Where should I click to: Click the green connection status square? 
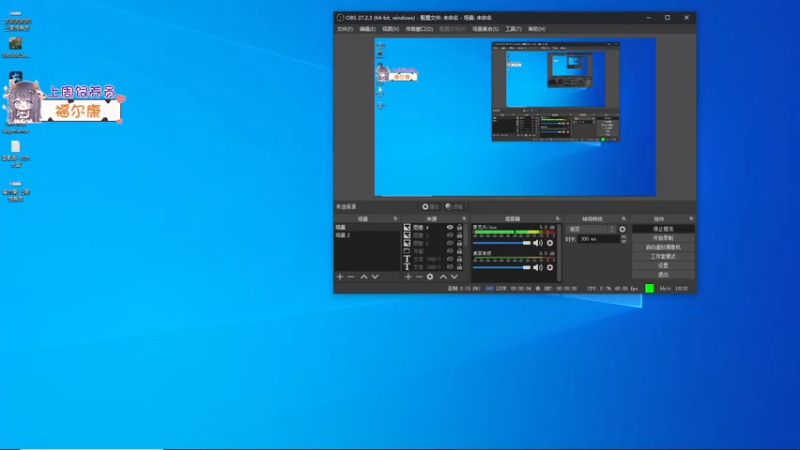click(649, 288)
